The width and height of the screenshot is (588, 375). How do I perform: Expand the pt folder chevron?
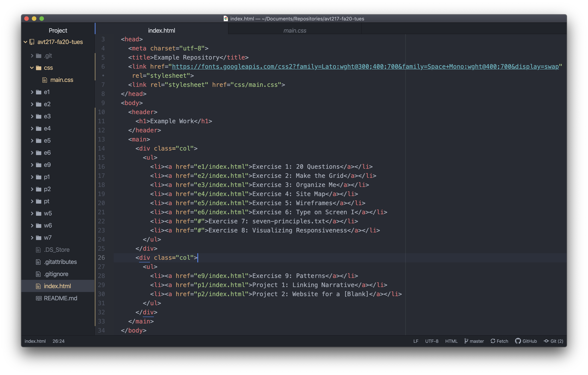(32, 201)
